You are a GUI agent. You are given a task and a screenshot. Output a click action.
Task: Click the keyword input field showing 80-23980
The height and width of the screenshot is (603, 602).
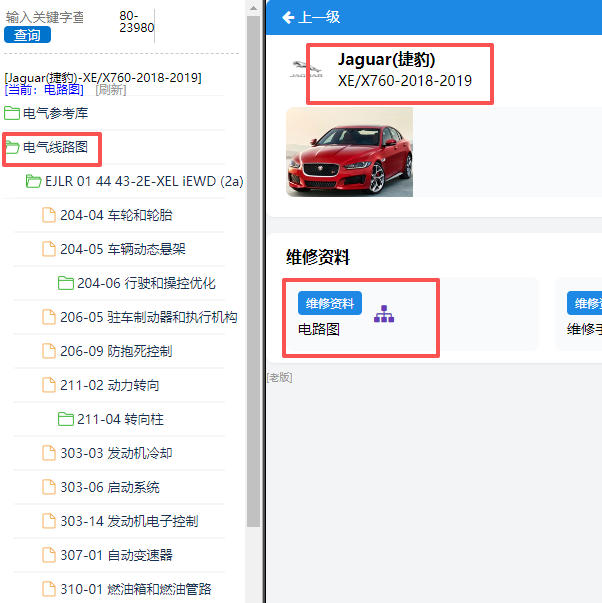[135, 22]
